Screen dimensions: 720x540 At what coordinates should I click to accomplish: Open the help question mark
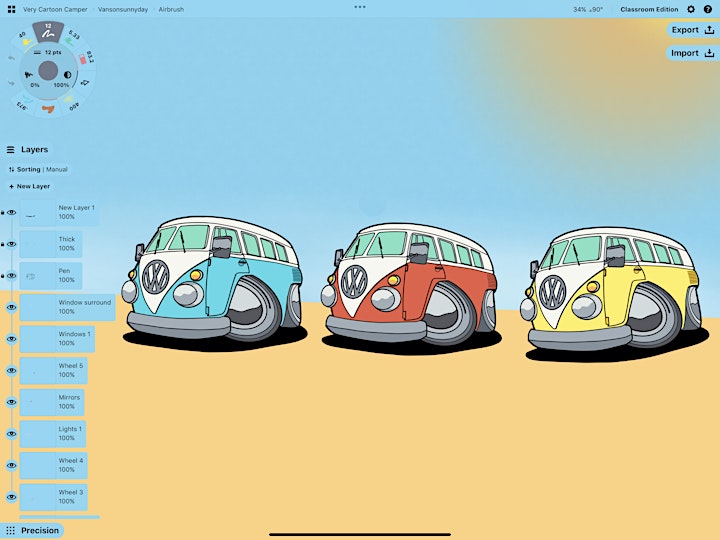point(708,9)
